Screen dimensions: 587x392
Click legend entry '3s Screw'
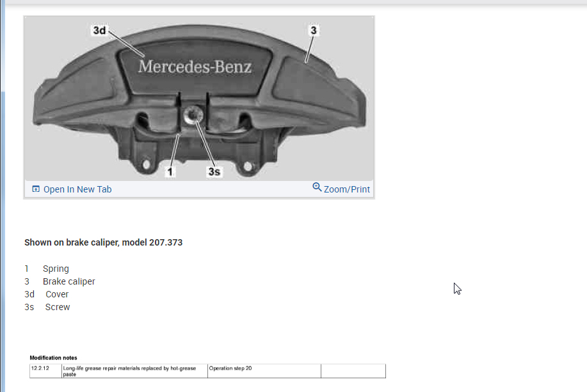click(x=47, y=307)
